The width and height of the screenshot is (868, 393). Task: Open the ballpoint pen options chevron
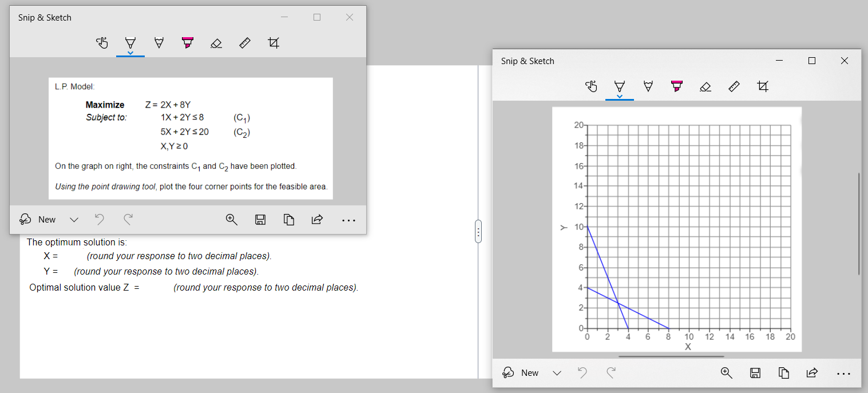pos(130,52)
